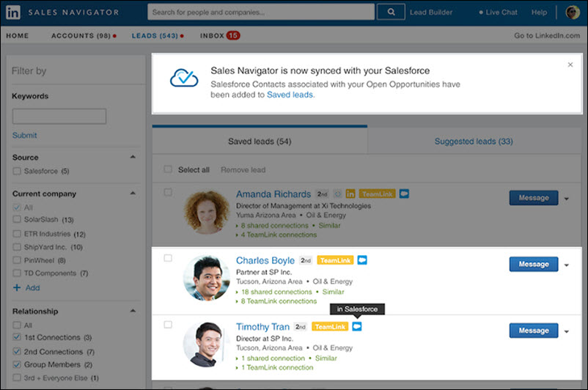Click the search magnifier button
Screen dimensions: 588x390
[391, 12]
